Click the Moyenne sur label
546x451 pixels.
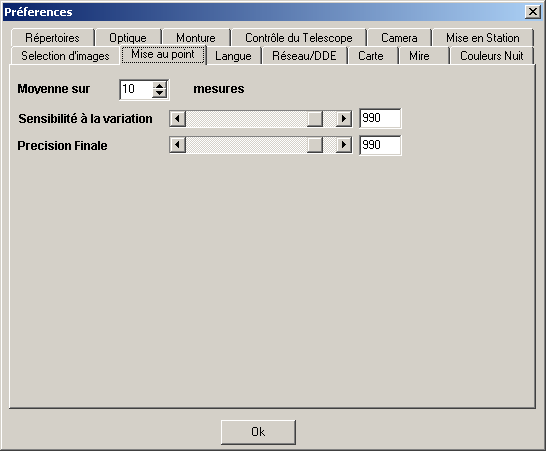pyautogui.click(x=54, y=89)
